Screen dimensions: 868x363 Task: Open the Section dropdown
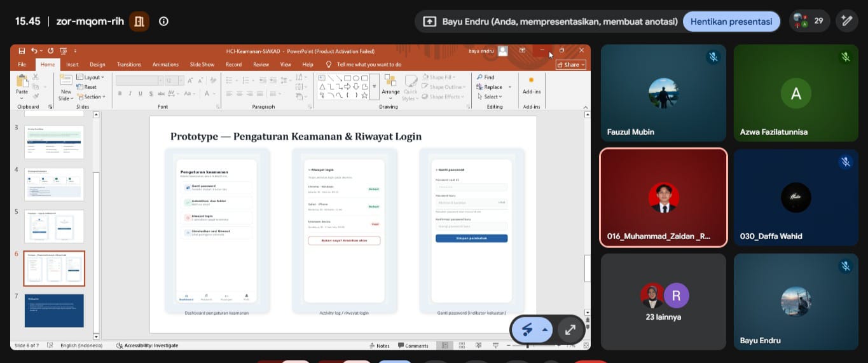pyautogui.click(x=90, y=97)
